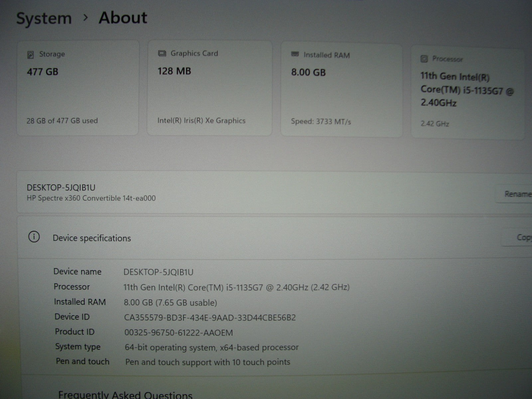Click the About page heading

123,18
